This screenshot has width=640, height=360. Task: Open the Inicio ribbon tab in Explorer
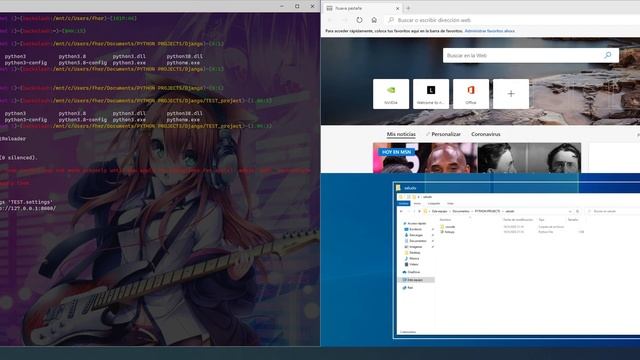point(417,203)
